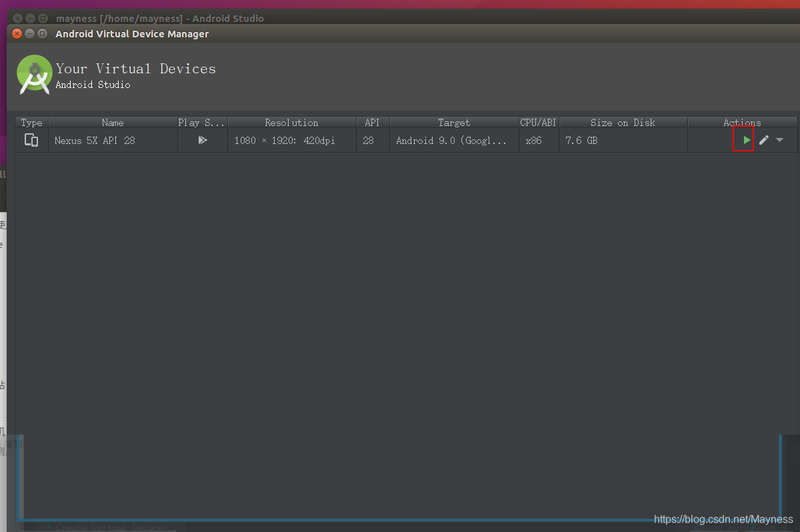800x532 pixels.
Task: Open more actions dropdown for Nexus 5X
Action: [x=779, y=140]
